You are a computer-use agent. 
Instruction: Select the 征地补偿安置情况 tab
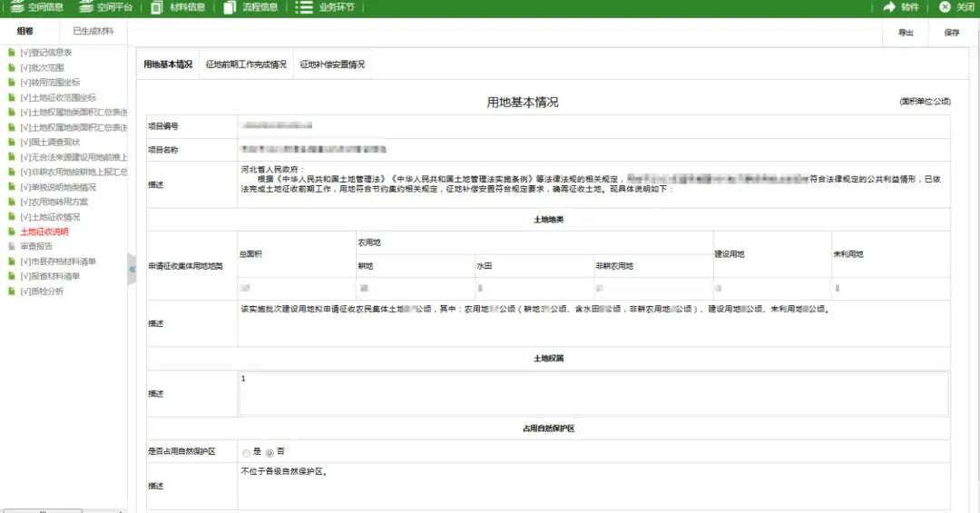[x=332, y=64]
